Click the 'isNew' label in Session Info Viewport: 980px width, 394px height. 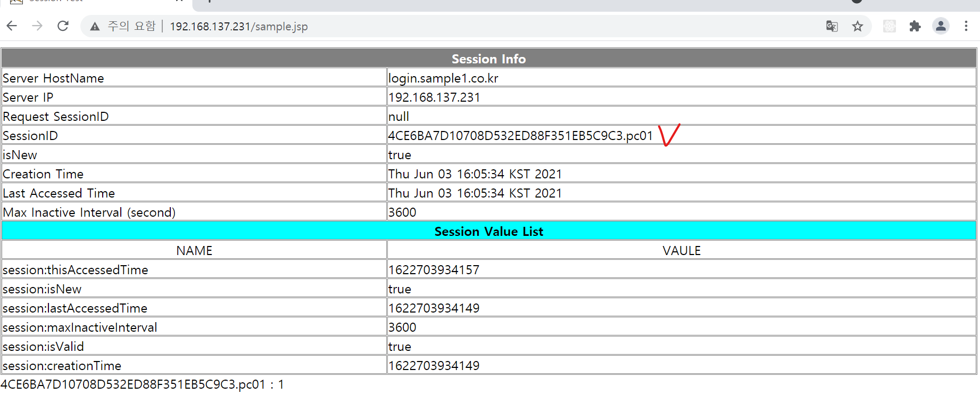[x=20, y=155]
